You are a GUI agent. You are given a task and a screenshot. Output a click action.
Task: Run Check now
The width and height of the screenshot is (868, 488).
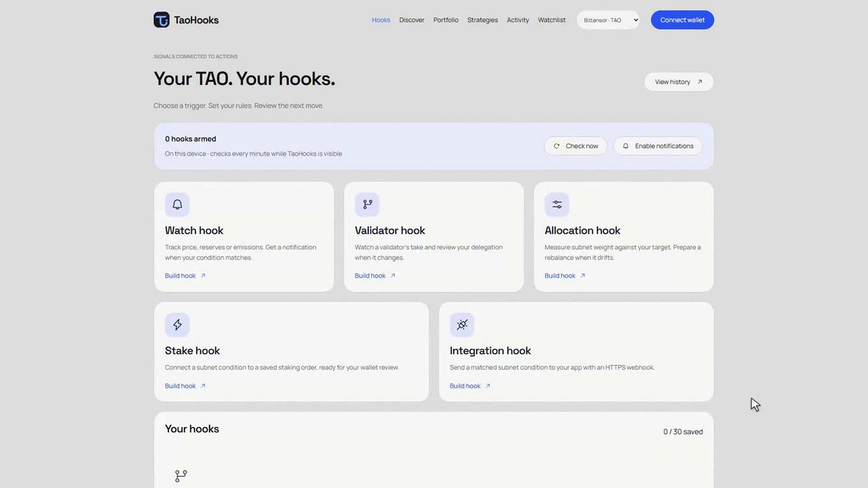[x=576, y=146]
